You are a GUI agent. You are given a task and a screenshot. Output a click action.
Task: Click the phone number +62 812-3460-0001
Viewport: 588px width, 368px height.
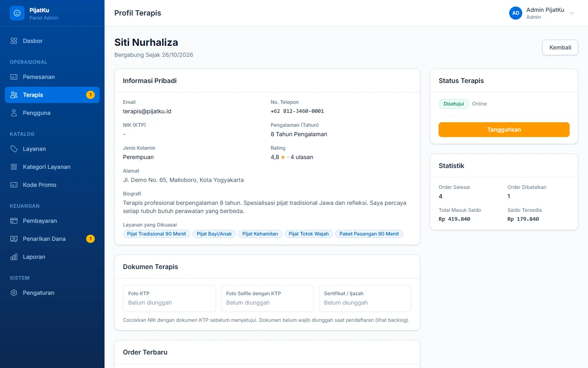[297, 111]
